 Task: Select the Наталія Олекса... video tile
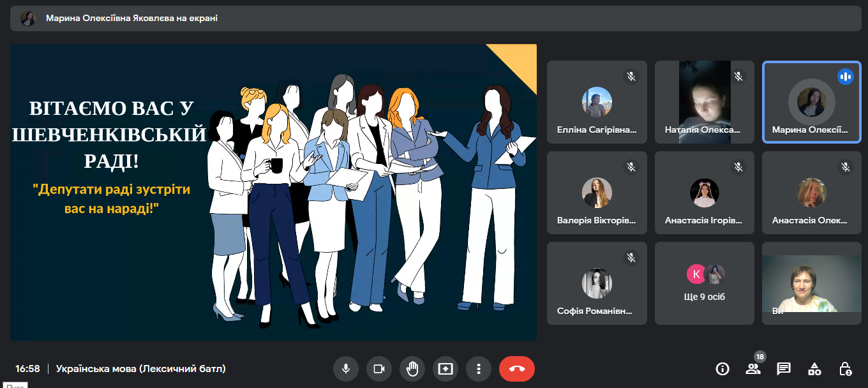(705, 102)
